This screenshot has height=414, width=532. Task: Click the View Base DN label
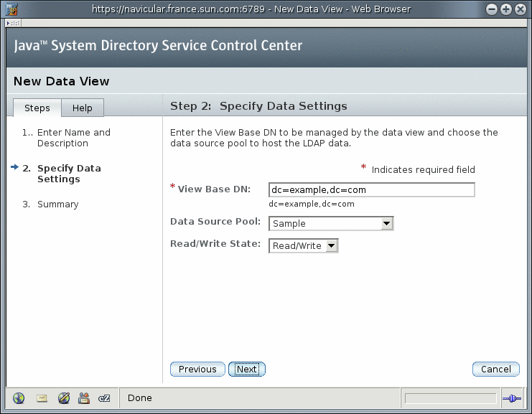214,189
